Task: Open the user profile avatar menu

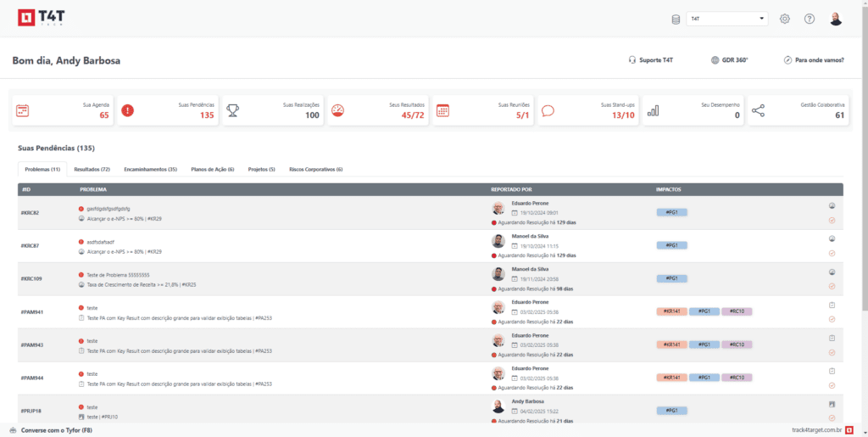Action: (x=836, y=19)
